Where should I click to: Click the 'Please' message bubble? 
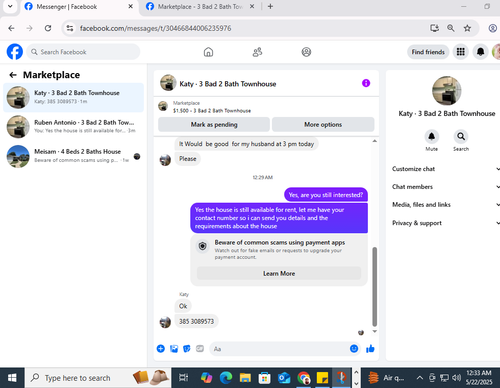click(188, 159)
